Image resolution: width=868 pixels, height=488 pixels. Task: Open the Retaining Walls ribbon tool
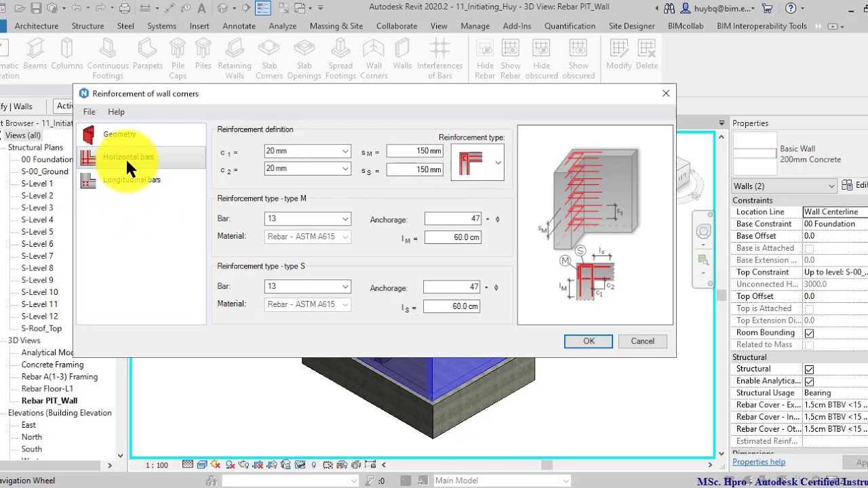(x=235, y=58)
